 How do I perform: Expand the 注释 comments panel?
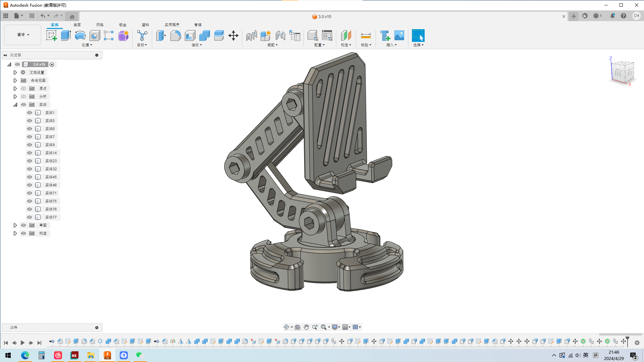[x=97, y=327]
